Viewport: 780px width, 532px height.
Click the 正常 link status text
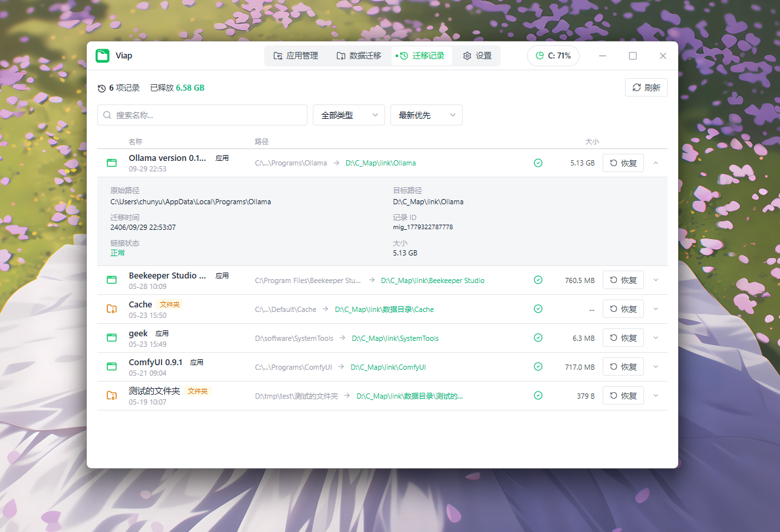118,253
